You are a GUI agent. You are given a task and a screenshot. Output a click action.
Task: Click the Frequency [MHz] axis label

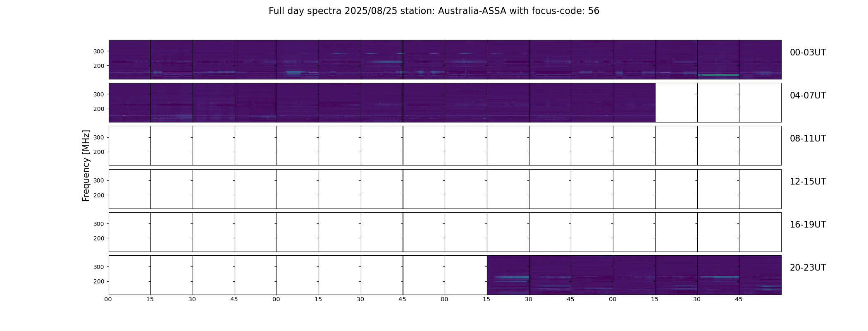pos(86,165)
